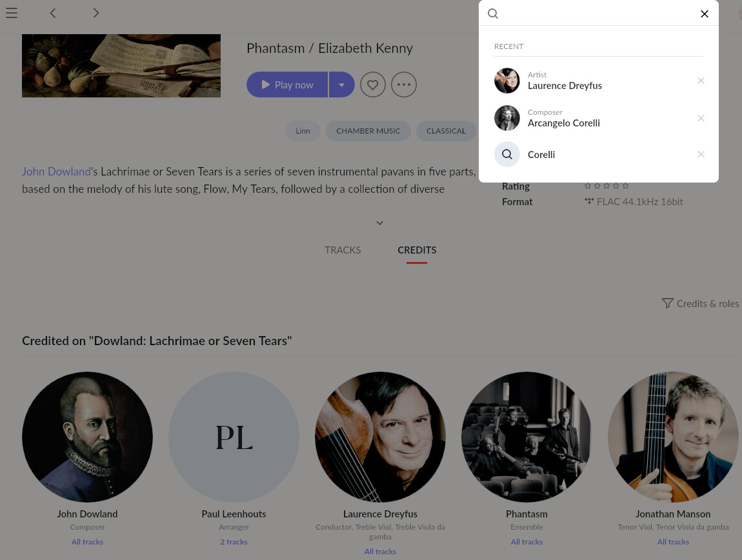Click the Play now button

[x=287, y=85]
